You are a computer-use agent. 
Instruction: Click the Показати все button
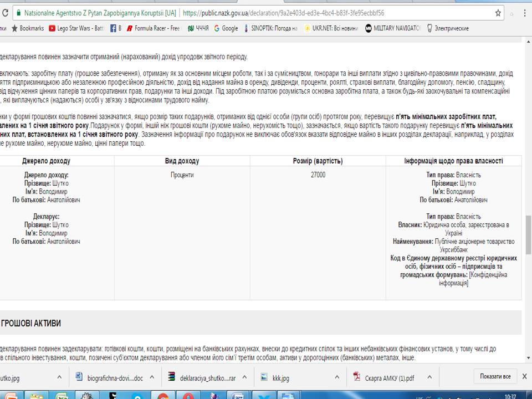pyautogui.click(x=495, y=377)
